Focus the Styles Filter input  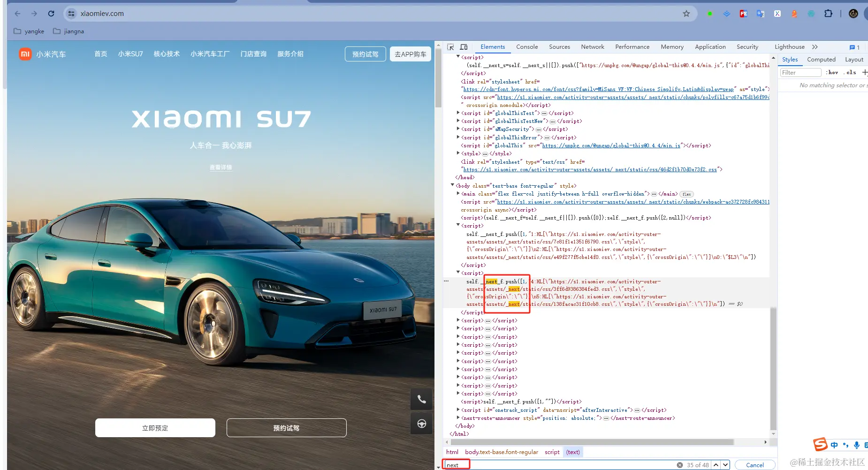pyautogui.click(x=800, y=72)
